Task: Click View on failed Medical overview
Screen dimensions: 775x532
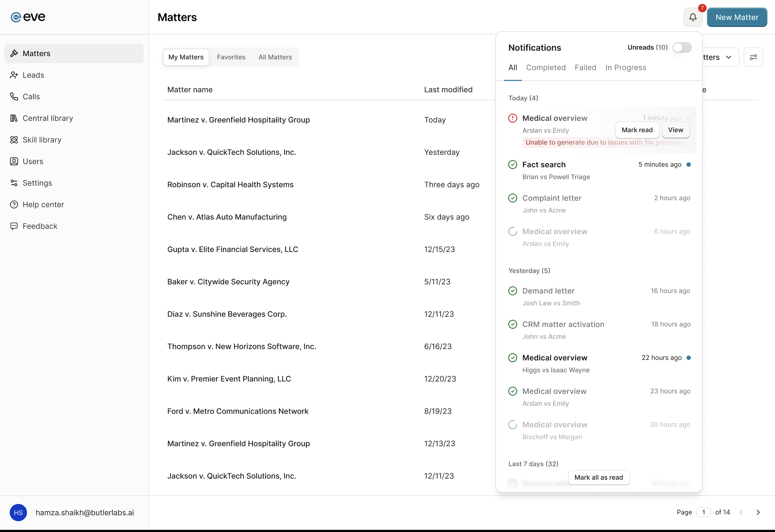Action: (676, 130)
